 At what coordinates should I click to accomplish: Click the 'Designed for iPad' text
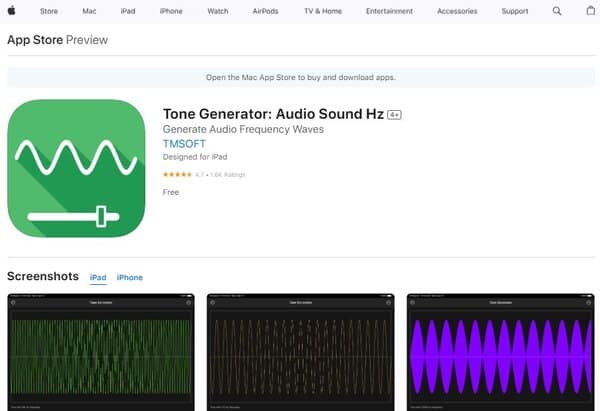click(x=195, y=157)
